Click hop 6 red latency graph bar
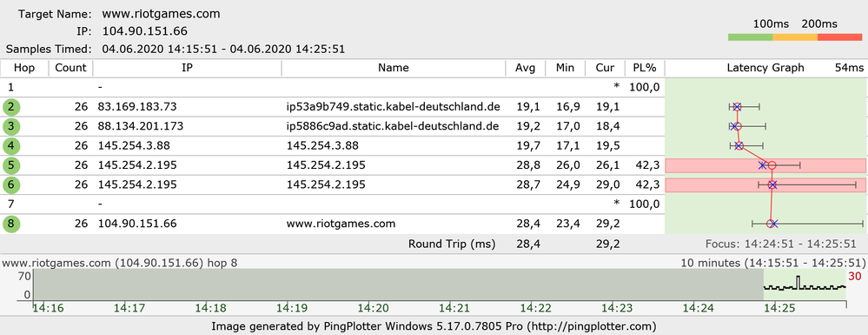 point(765,184)
